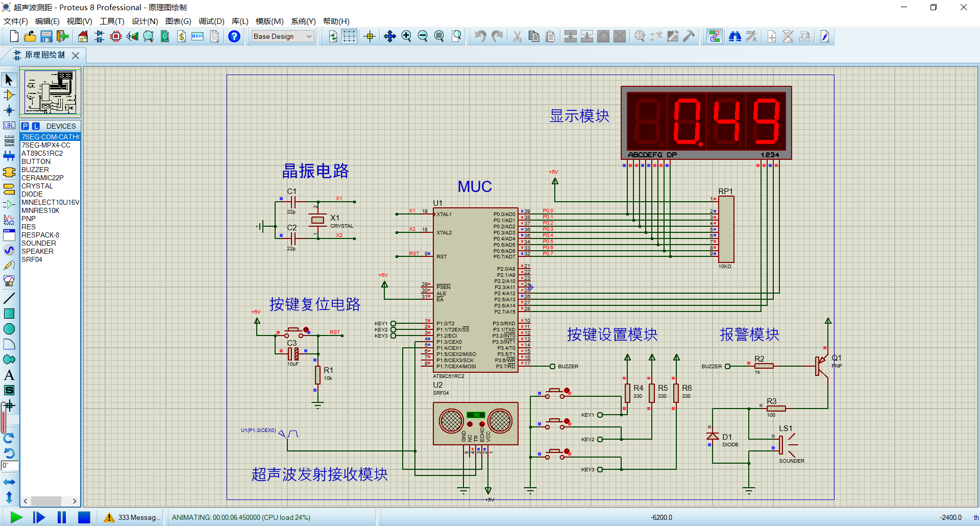Open a project with the folder icon
Screen dimensions: 980x526
pos(30,36)
